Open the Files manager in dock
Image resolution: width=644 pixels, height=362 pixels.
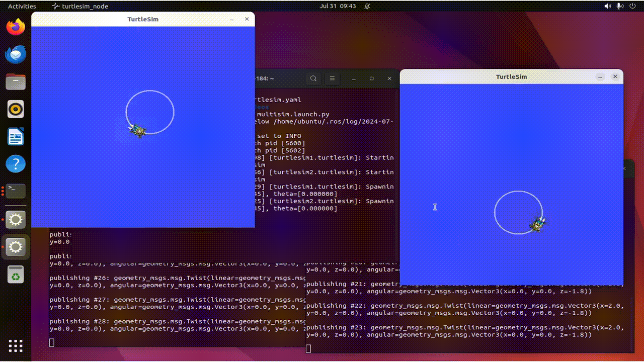[x=16, y=81]
